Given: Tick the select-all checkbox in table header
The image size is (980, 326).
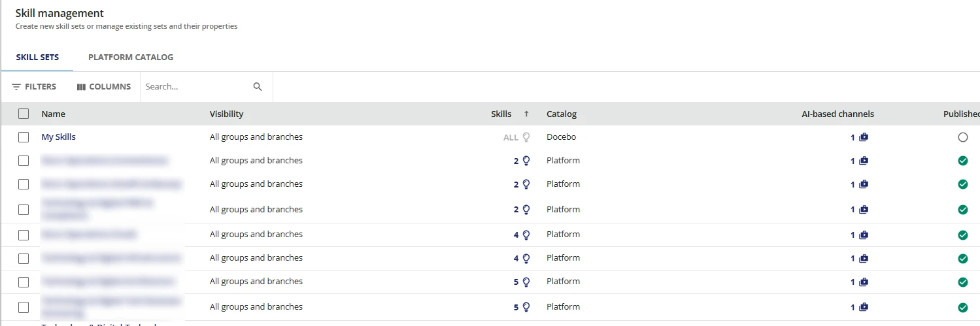Looking at the screenshot, I should (x=24, y=114).
